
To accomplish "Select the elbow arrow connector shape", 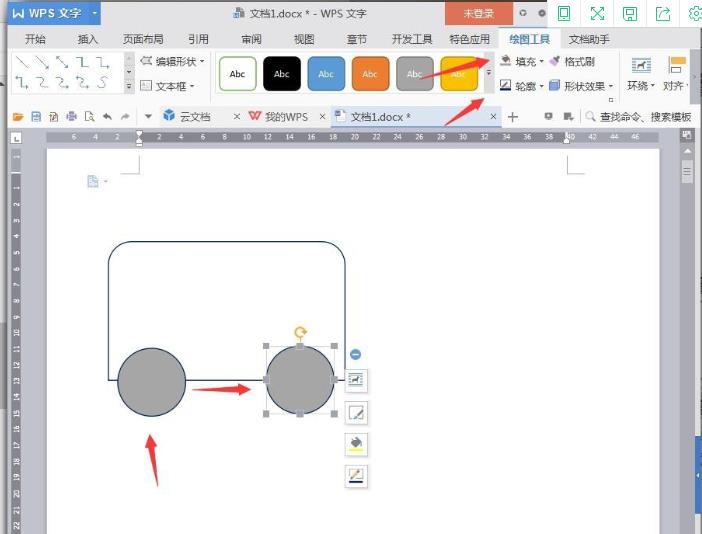I will coord(103,62).
